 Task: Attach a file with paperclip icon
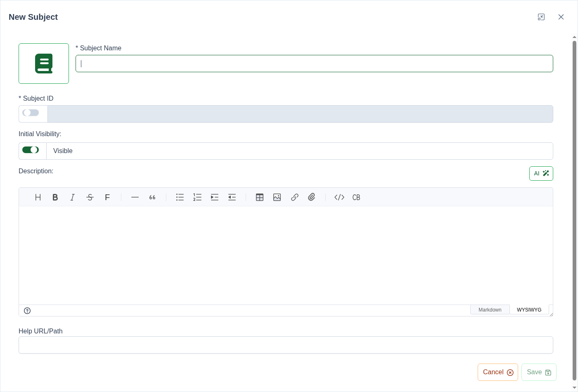pyautogui.click(x=312, y=197)
